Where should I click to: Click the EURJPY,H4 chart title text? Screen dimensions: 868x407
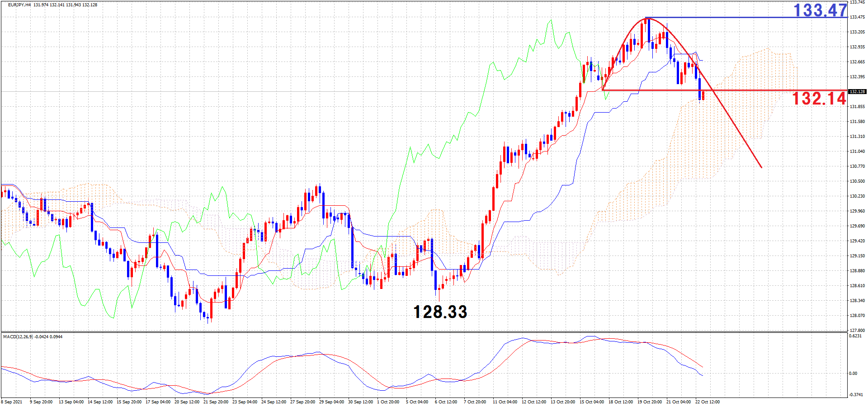[x=19, y=5]
